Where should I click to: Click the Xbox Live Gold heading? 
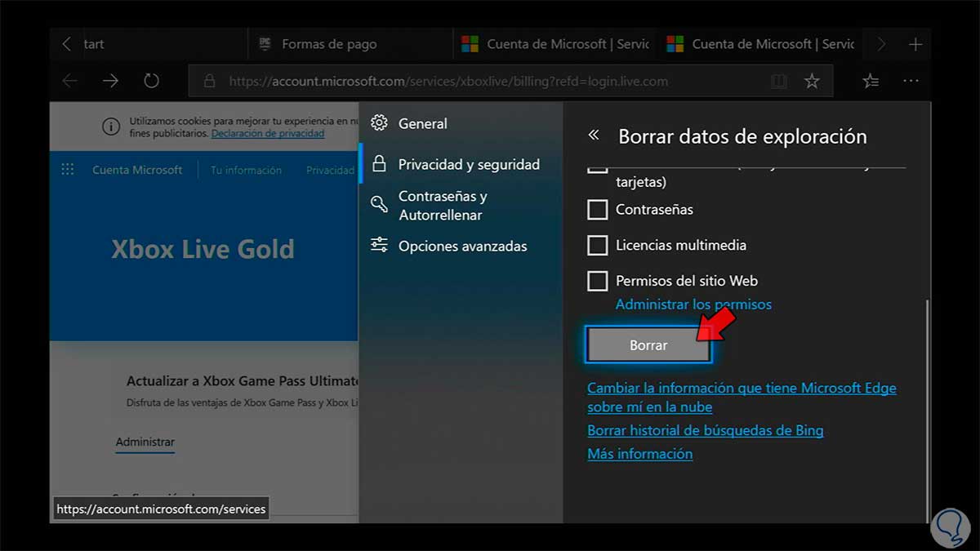click(203, 249)
